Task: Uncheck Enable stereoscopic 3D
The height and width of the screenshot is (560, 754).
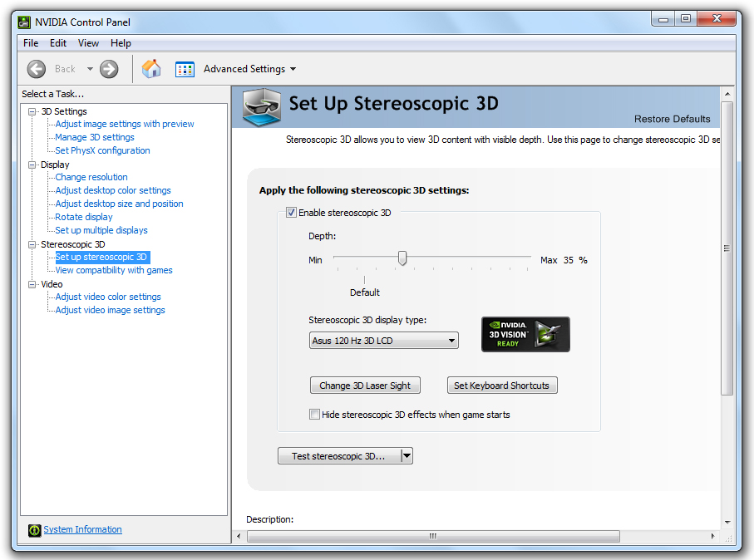Action: point(291,213)
